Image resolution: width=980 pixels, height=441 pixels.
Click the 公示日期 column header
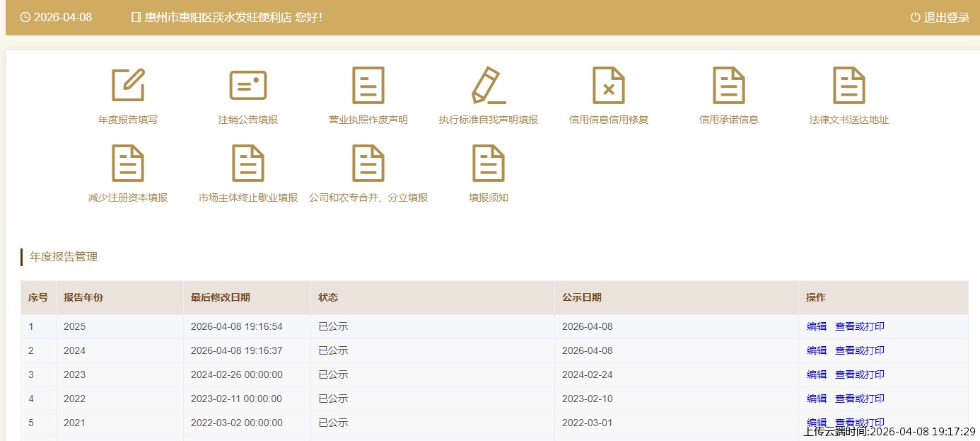pyautogui.click(x=582, y=297)
